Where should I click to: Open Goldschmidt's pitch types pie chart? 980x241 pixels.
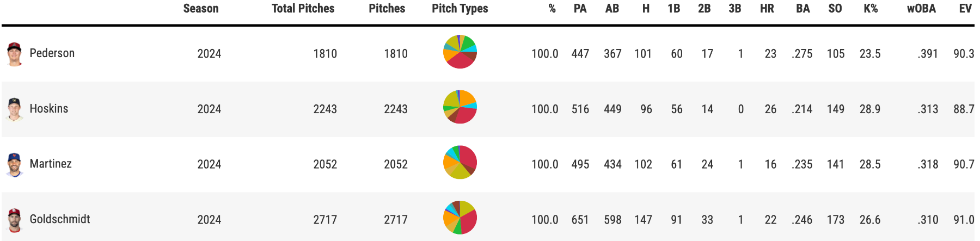pyautogui.click(x=460, y=218)
